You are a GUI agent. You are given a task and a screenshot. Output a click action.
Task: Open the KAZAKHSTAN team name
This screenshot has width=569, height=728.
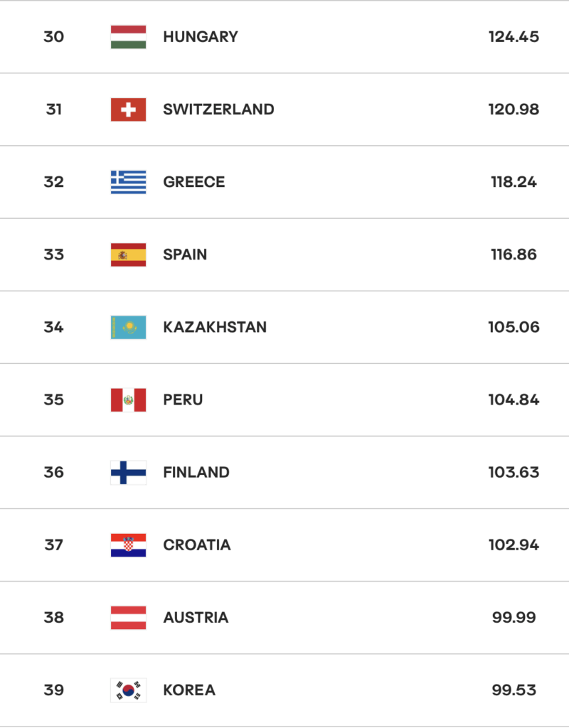[x=215, y=327]
